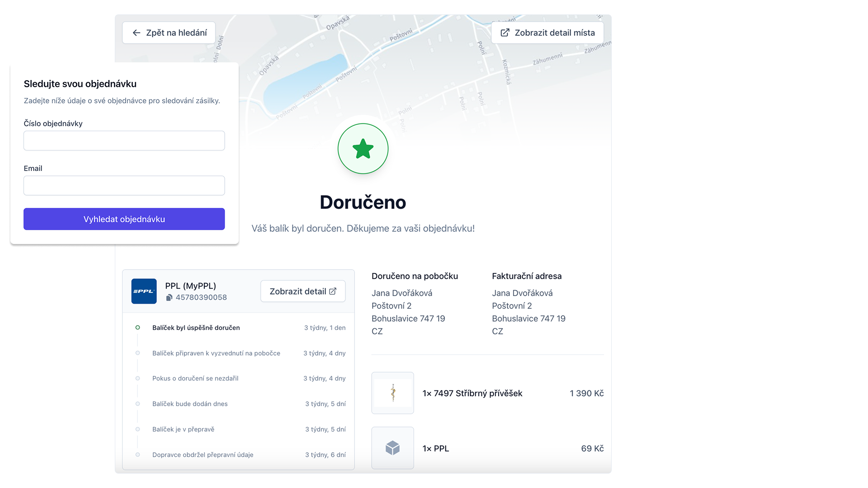Click the marker for Pokus o doručení se nezdařil
The height and width of the screenshot is (488, 868).
[137, 378]
